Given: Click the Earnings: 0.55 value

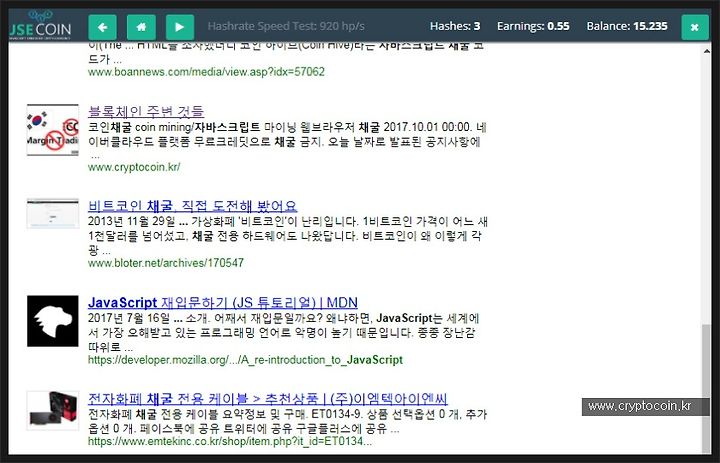Looking at the screenshot, I should 533,26.
